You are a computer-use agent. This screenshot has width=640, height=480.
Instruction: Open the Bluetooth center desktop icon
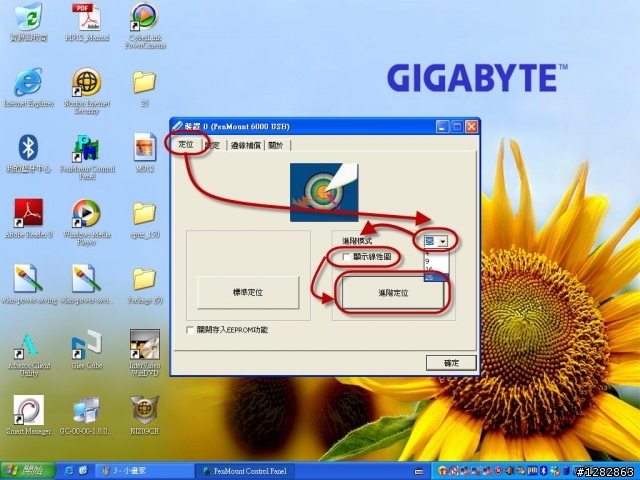click(28, 148)
